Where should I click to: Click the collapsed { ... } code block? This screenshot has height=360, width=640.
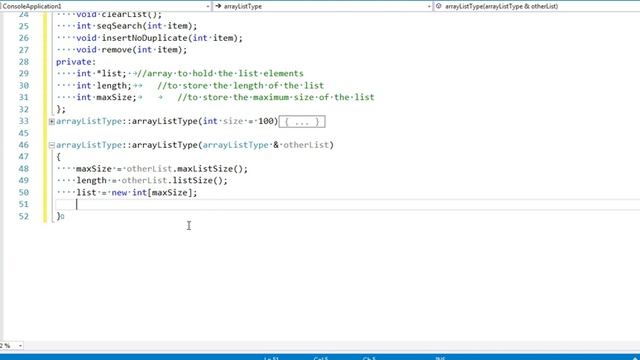click(302, 122)
